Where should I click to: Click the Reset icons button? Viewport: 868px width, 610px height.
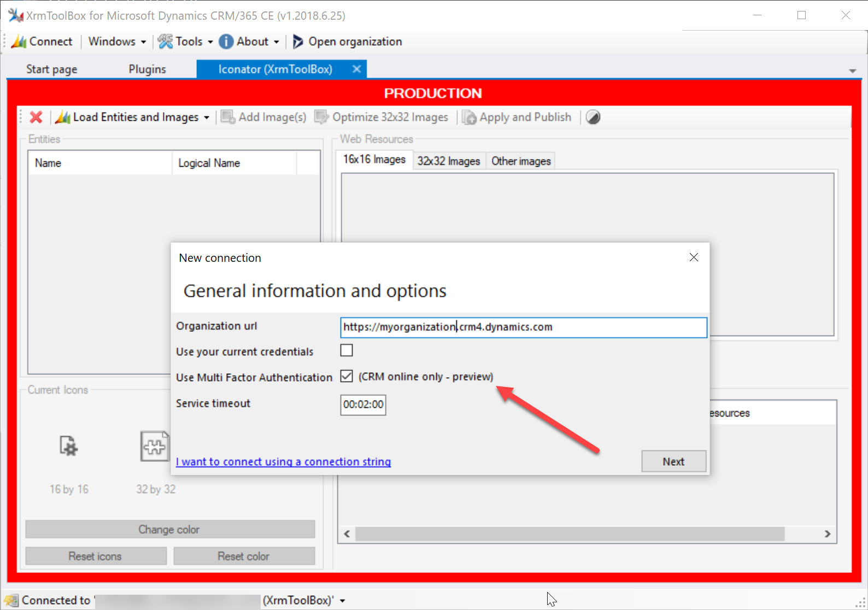[x=96, y=556]
